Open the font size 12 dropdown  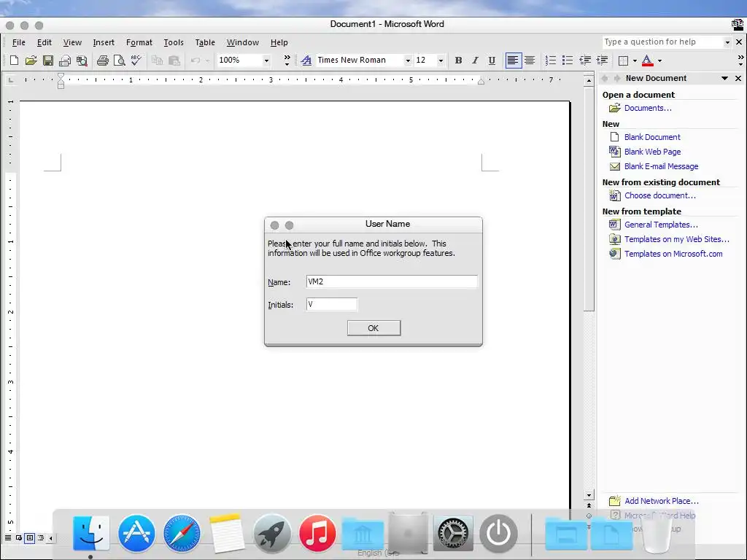coord(441,61)
